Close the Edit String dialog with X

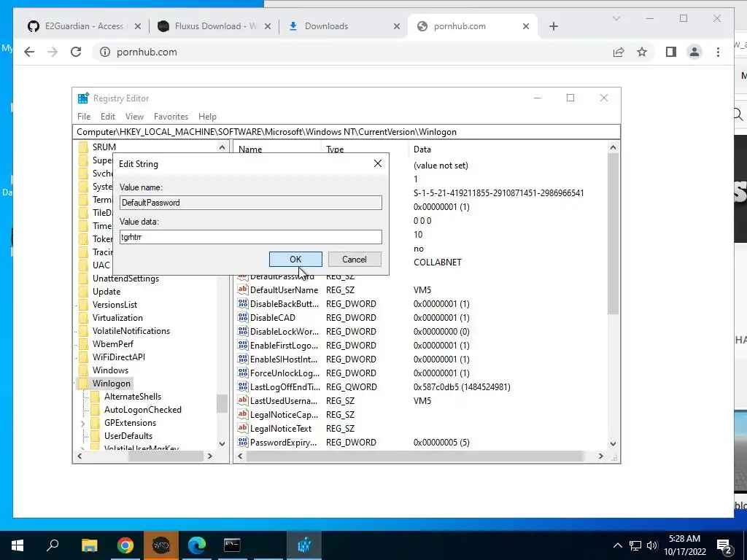click(x=378, y=163)
